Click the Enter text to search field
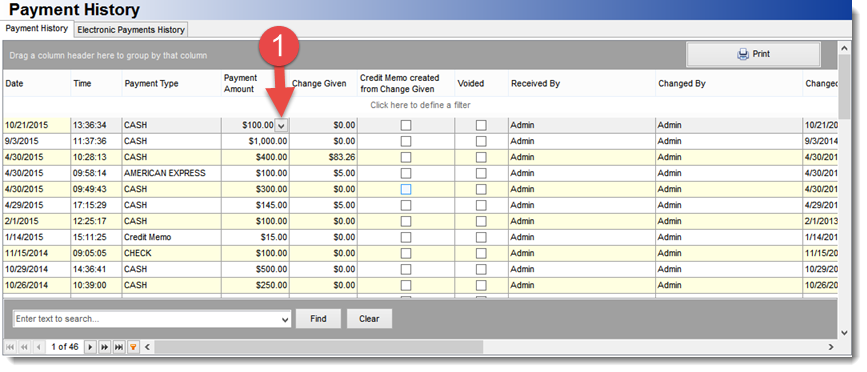Viewport: 867px width, 372px height. (147, 319)
